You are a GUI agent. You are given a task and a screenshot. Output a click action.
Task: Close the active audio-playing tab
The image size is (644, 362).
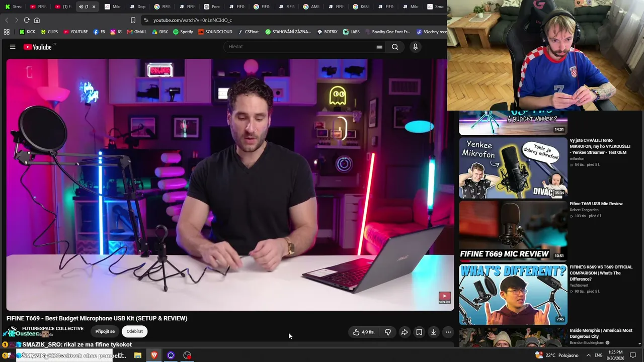coord(94,7)
